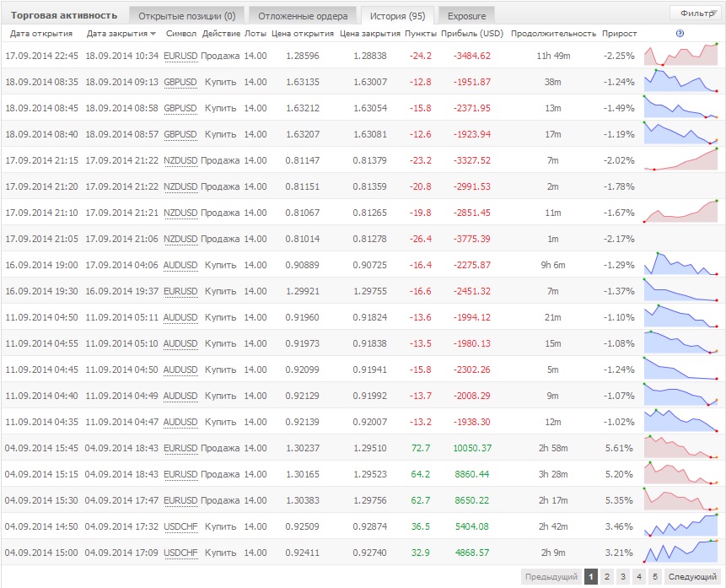This screenshot has width=726, height=588.
Task: Open sparkline chart for -2.25% trade
Action: (680, 55)
